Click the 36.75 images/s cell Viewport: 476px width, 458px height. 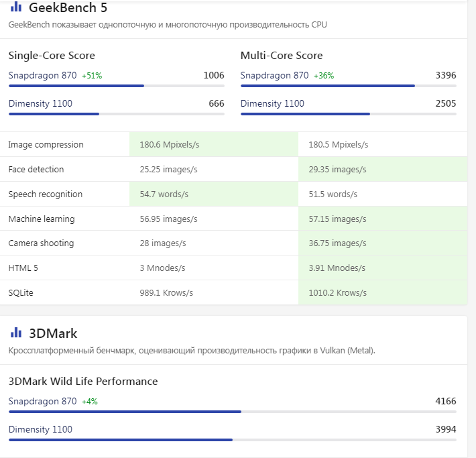click(383, 243)
